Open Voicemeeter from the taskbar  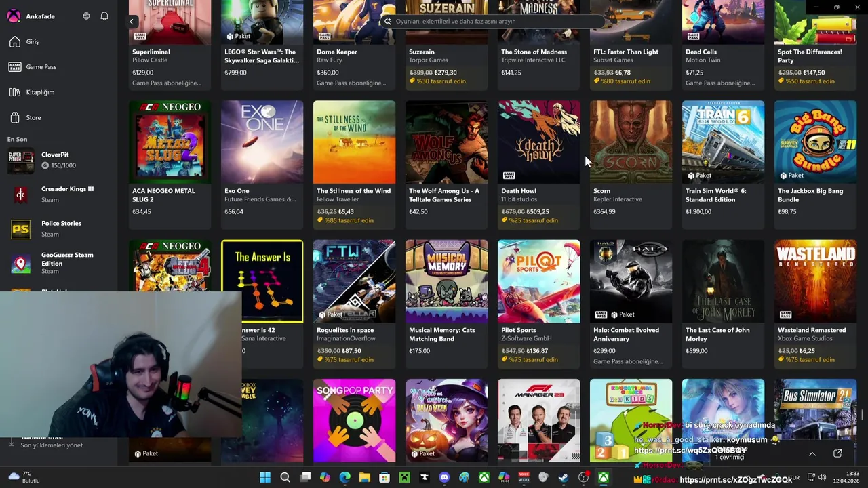coord(524,477)
